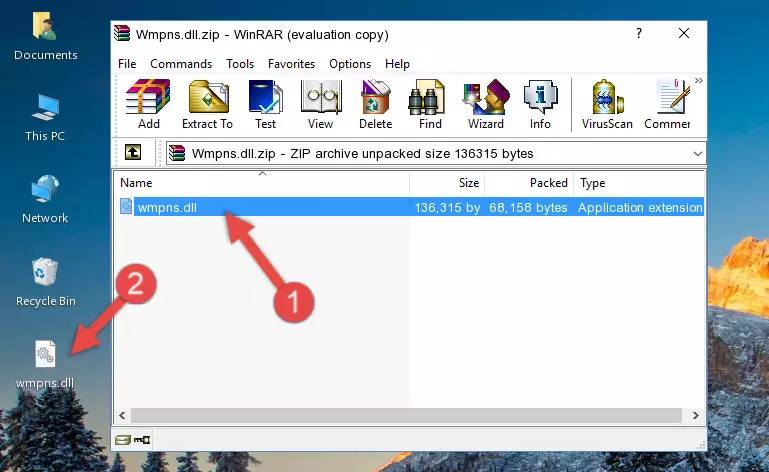Sort by the Type column header
Viewport: 769px width, 472px height.
(639, 183)
